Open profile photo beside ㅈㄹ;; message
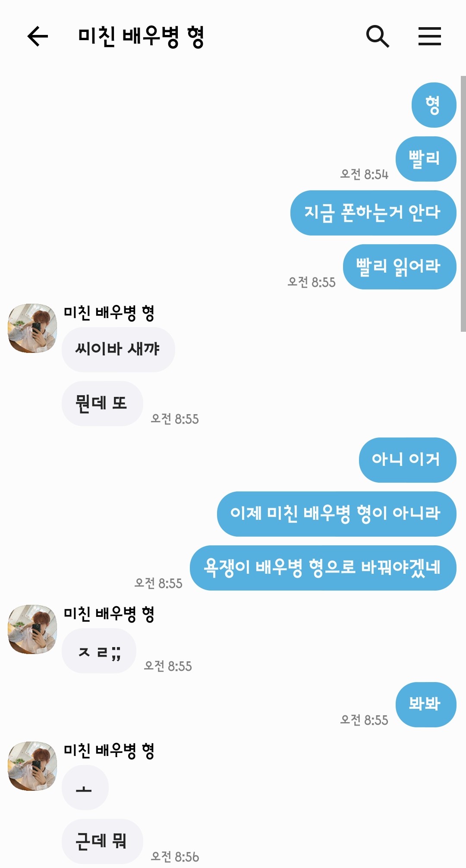 coord(32,629)
